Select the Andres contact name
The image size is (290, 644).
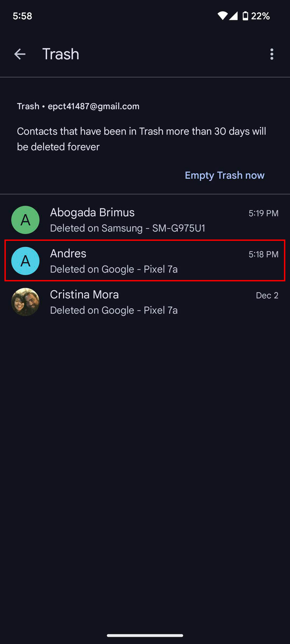(68, 254)
